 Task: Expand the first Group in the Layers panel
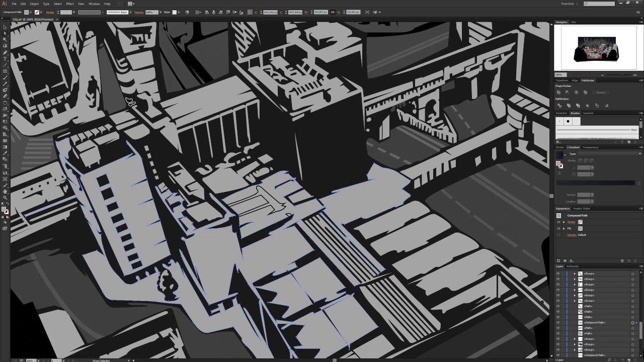pyautogui.click(x=575, y=273)
